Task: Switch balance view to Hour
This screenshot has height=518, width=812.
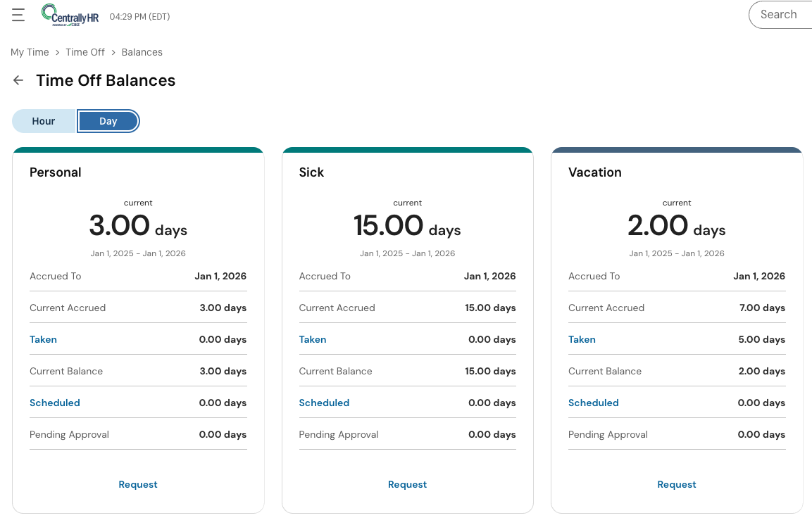Action: 44,121
